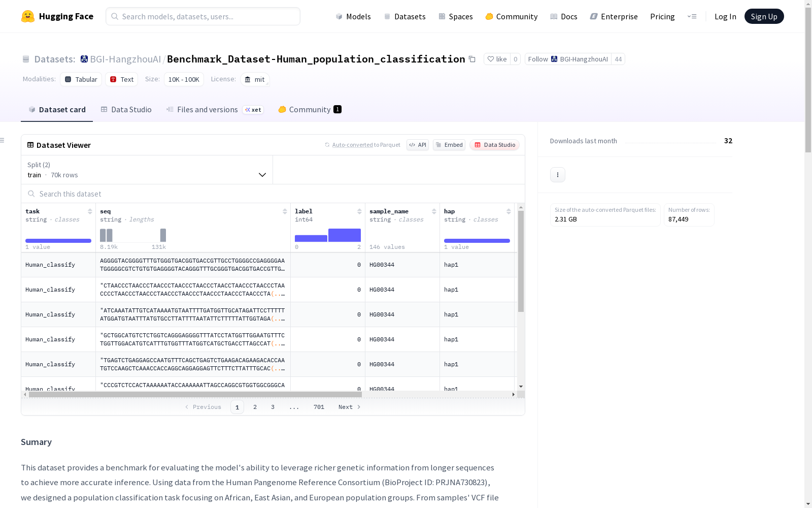The width and height of the screenshot is (812, 508).
Task: Open Datasets page in navigation
Action: click(404, 16)
